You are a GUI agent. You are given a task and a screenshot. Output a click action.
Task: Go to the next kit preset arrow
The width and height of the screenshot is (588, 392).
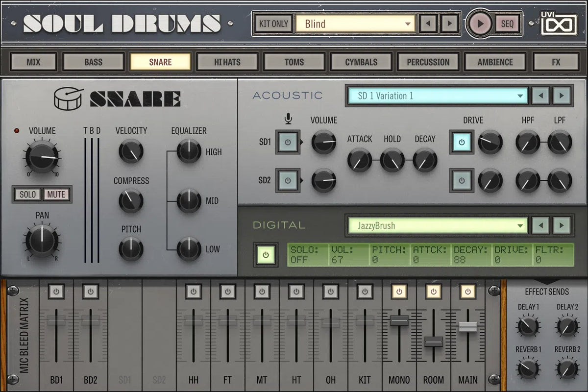coord(449,24)
